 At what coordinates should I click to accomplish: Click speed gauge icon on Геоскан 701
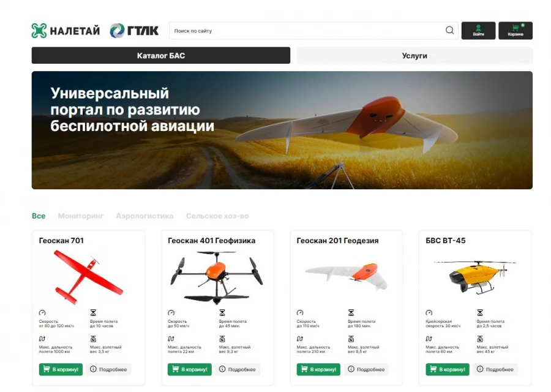[x=42, y=312]
